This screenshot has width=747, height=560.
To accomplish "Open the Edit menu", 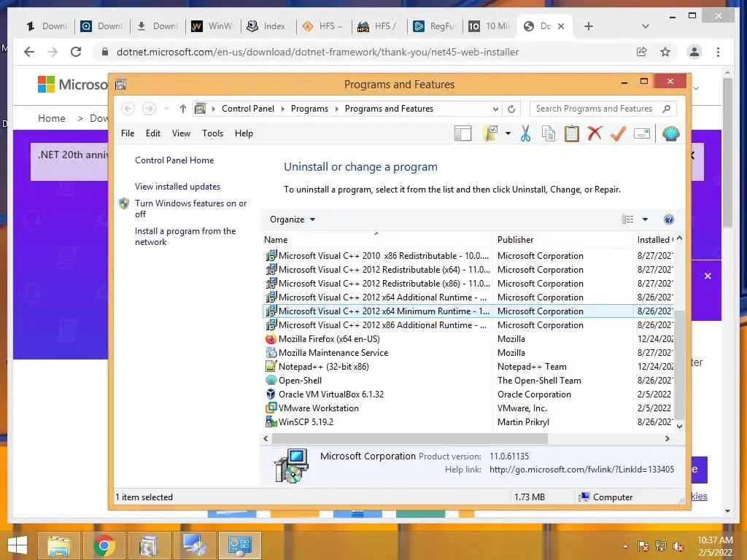I will (153, 133).
